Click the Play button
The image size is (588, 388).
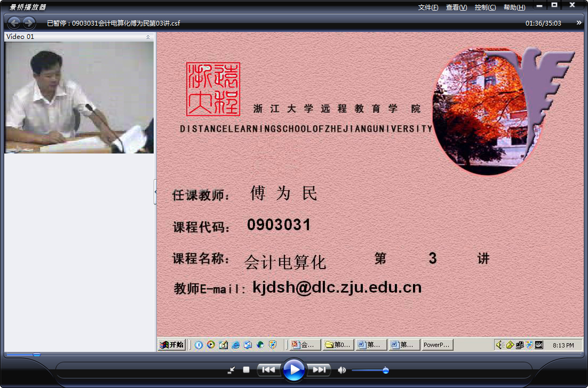pyautogui.click(x=293, y=370)
